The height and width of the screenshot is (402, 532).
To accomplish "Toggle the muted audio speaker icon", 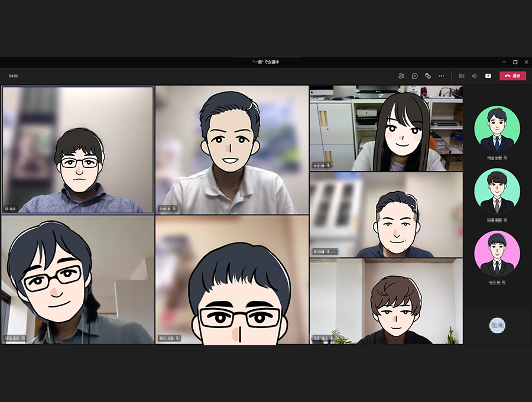I will click(475, 76).
